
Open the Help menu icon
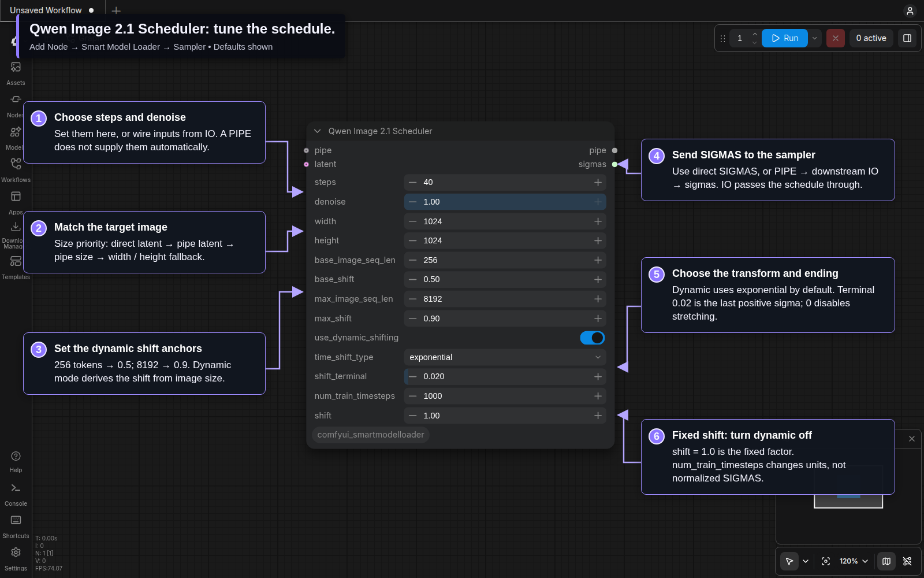pyautogui.click(x=16, y=461)
